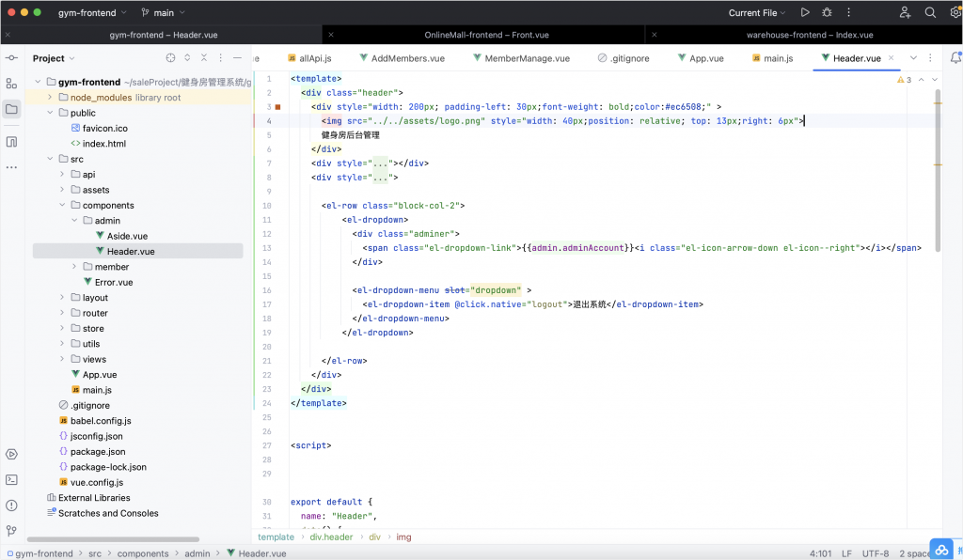Open the Current File run configuration dropdown

(x=757, y=13)
